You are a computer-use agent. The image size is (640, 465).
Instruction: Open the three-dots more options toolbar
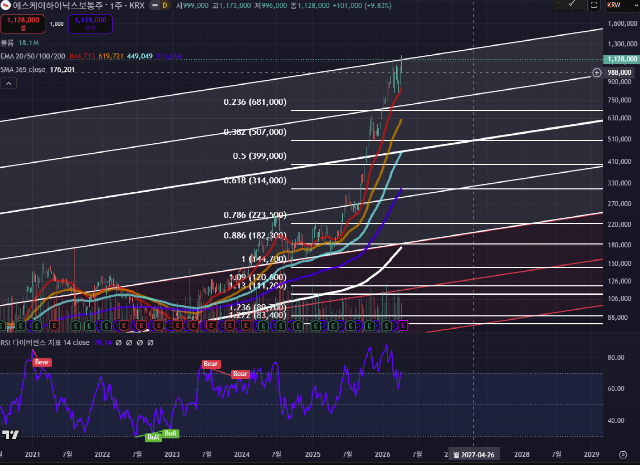[558, 3]
